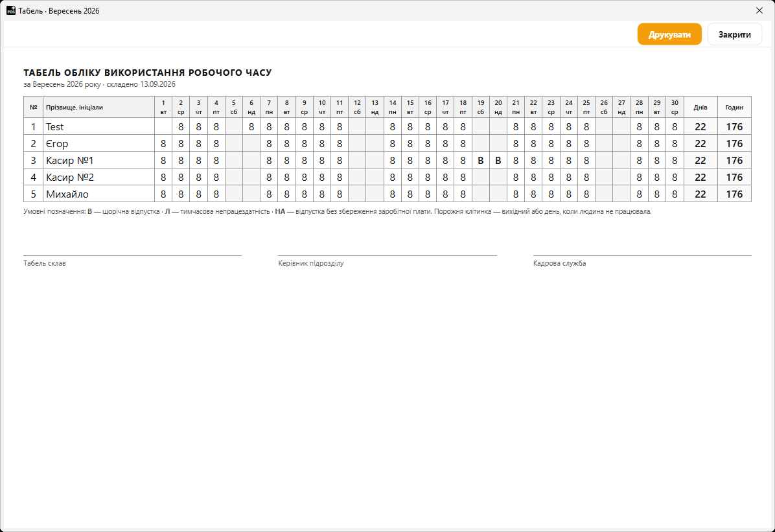Click the В vacation mark under day 19
The image size is (775, 532).
coord(480,160)
